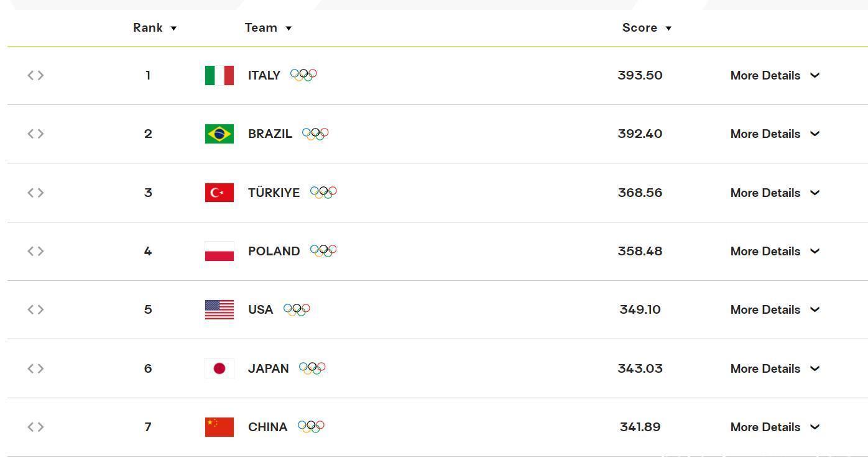This screenshot has width=868, height=461.
Task: Expand More Details for Italy
Action: click(775, 75)
